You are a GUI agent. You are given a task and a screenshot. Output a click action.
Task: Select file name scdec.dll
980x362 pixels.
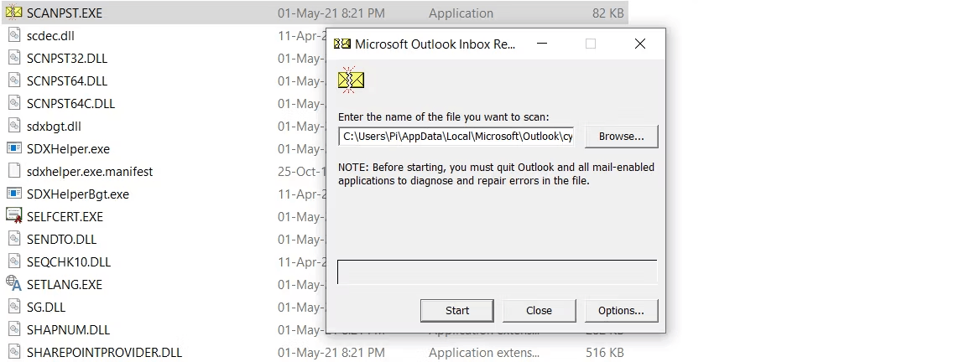[50, 35]
